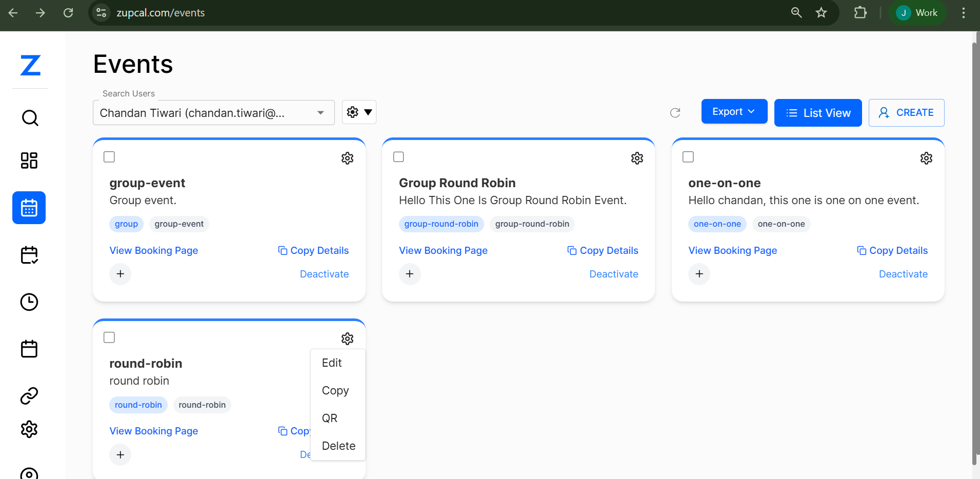Click the refresh icon beside Export

675,113
